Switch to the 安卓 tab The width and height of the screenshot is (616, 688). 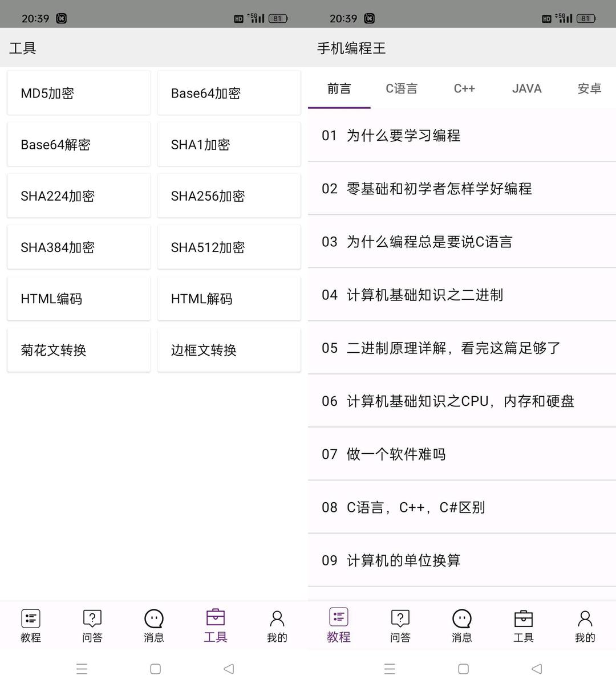point(589,88)
